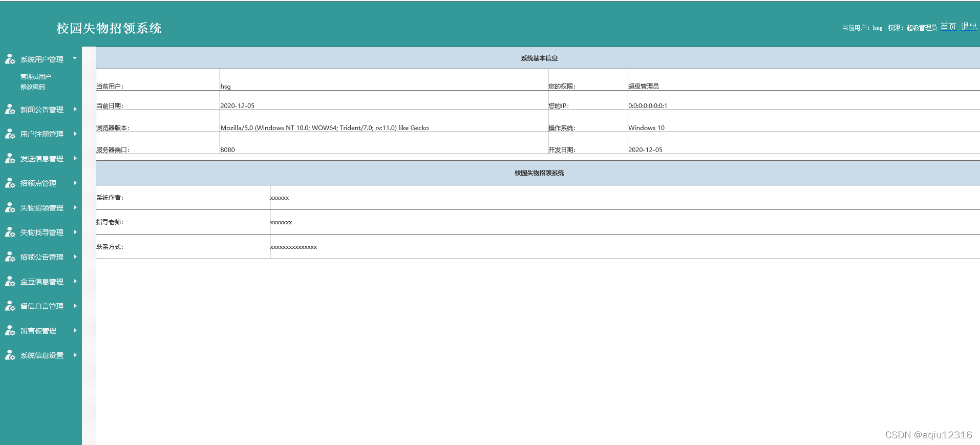Click the user icon beside 系统信息设置
The width and height of the screenshot is (980, 445).
click(10, 355)
